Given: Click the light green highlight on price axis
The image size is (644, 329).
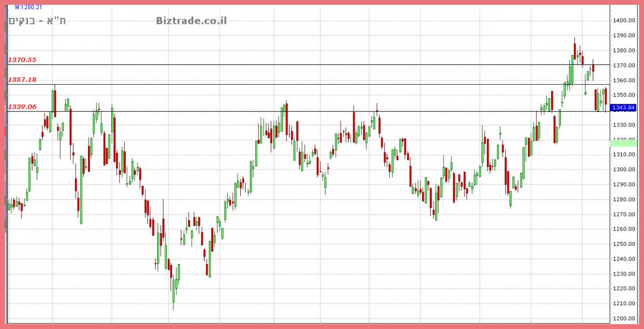Looking at the screenshot, I should [623, 142].
